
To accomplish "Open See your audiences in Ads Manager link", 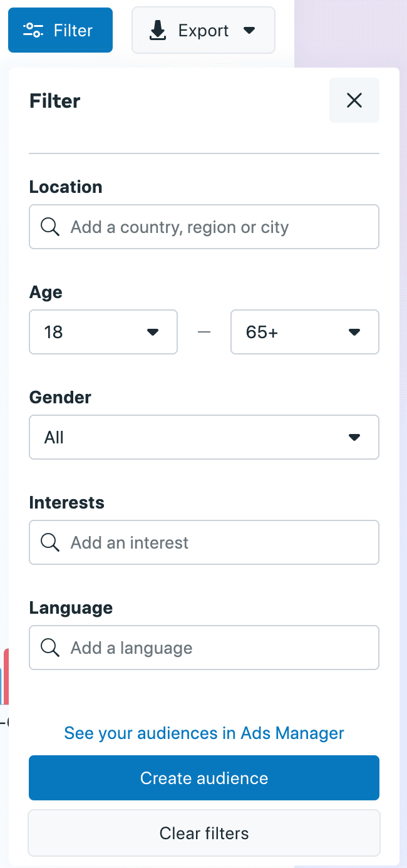I will pyautogui.click(x=204, y=733).
